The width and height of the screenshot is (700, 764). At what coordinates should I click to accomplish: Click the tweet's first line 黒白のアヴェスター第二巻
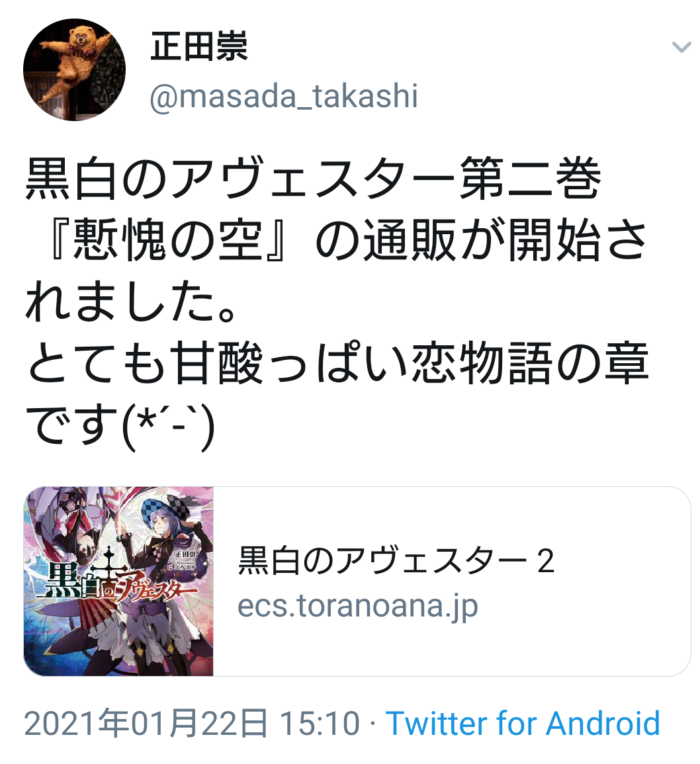pyautogui.click(x=314, y=178)
